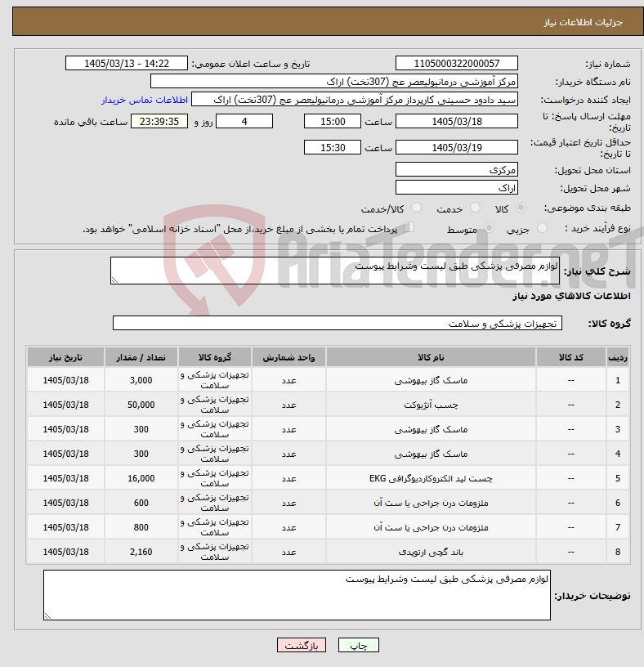This screenshot has height=667, width=644.
Task: Click the quantity 3,000 cell
Action: pyautogui.click(x=141, y=380)
